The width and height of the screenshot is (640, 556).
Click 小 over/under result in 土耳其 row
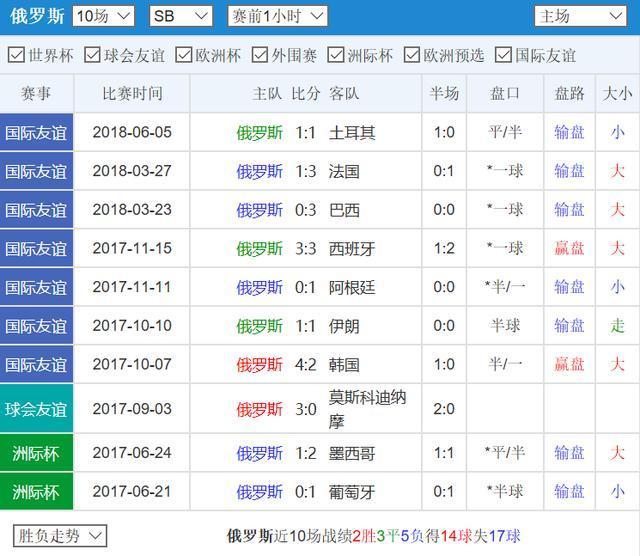click(x=618, y=133)
